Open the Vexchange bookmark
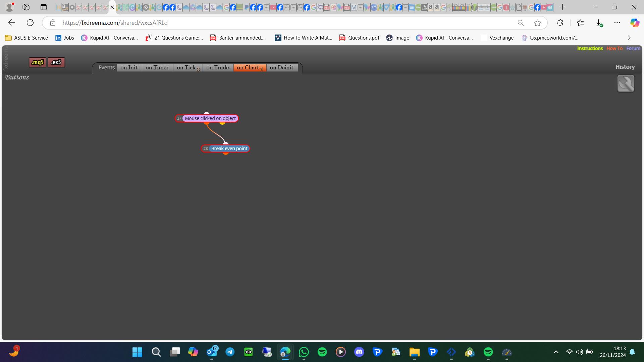Image resolution: width=644 pixels, height=362 pixels. [x=497, y=38]
